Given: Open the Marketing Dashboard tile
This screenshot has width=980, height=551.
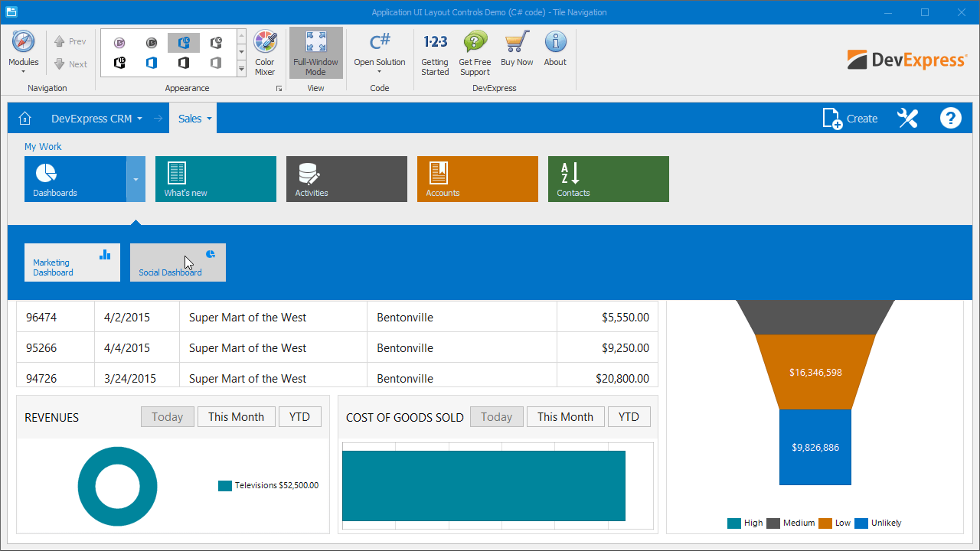Looking at the screenshot, I should (x=72, y=262).
